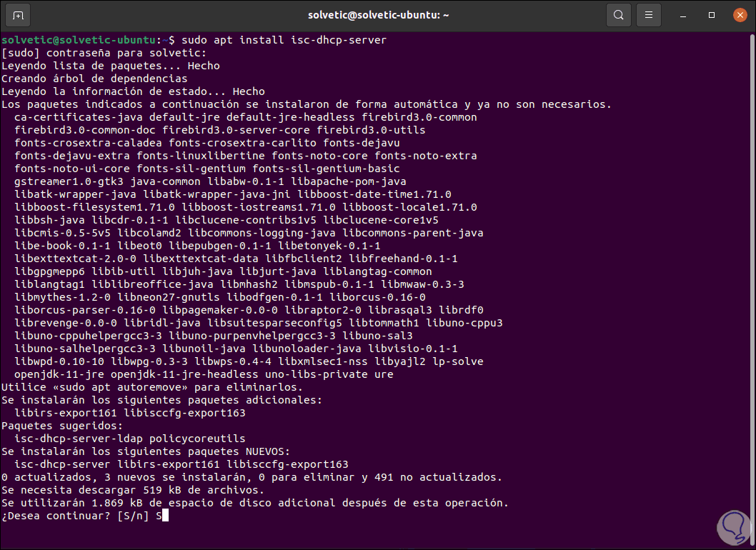Click the 'Utilice «sudo apt autoremove»' line
Viewport: 756px width, 550px height.
(152, 388)
